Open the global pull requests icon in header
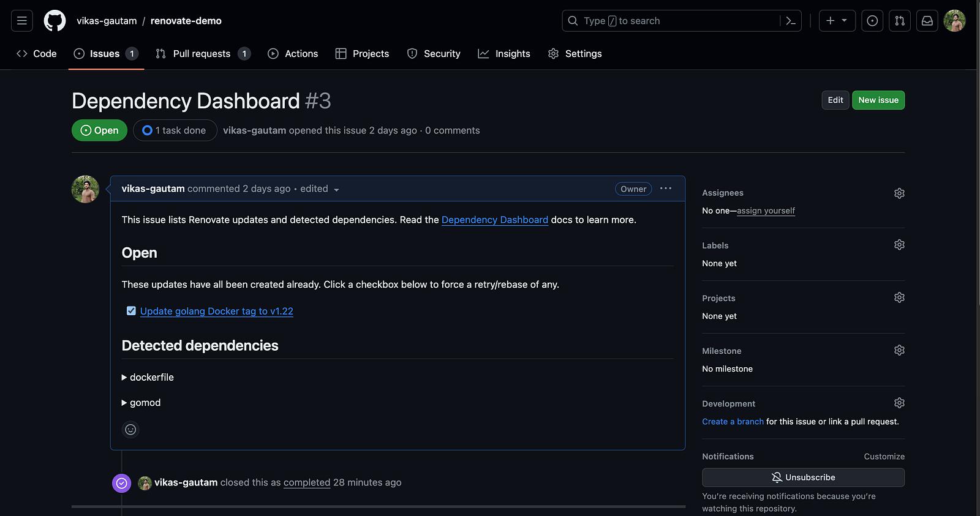 [x=900, y=21]
